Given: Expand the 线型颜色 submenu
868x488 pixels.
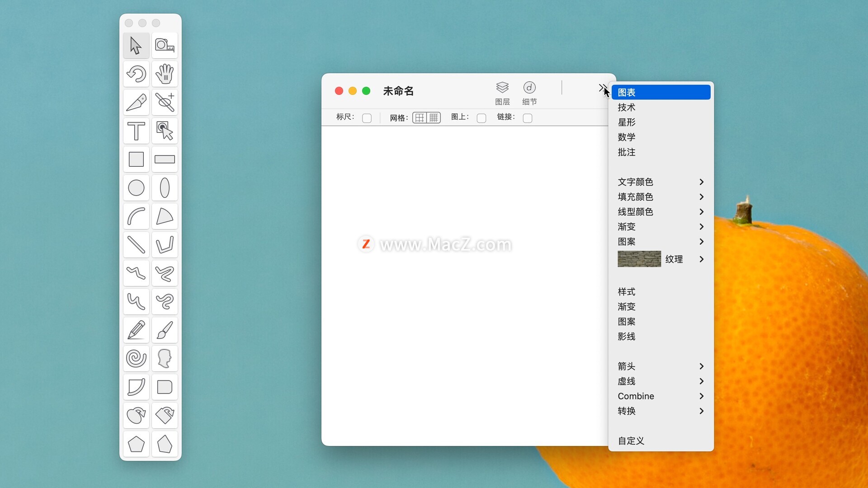Looking at the screenshot, I should click(x=661, y=211).
